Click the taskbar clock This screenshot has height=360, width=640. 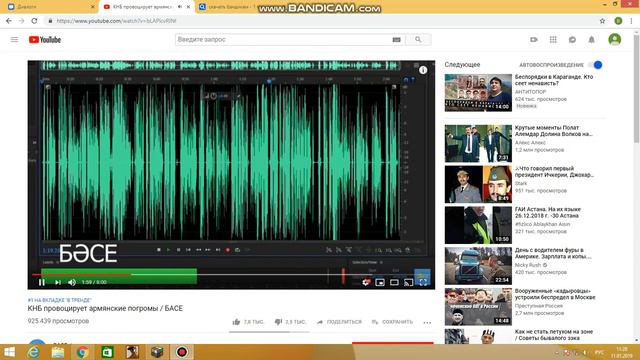click(622, 352)
